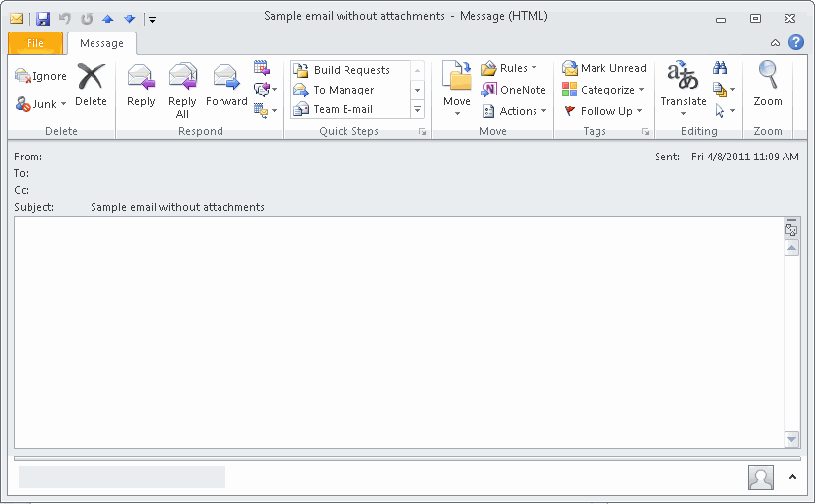Open the File tab

click(x=35, y=43)
